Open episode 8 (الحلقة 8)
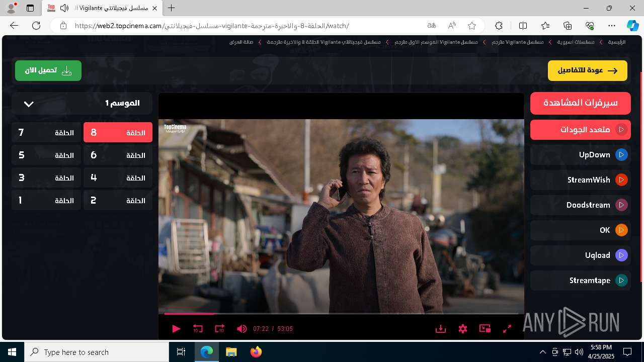This screenshot has width=644, height=362. pyautogui.click(x=118, y=133)
